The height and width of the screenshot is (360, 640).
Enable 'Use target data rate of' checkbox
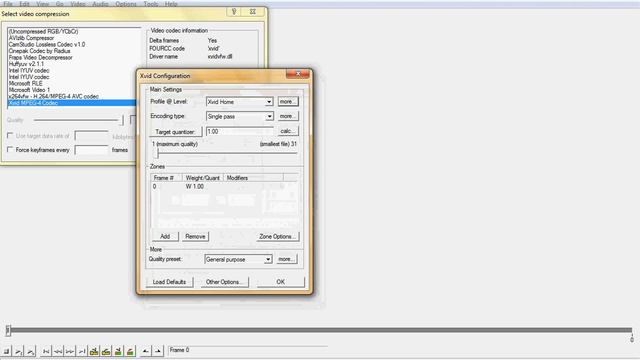(x=10, y=136)
